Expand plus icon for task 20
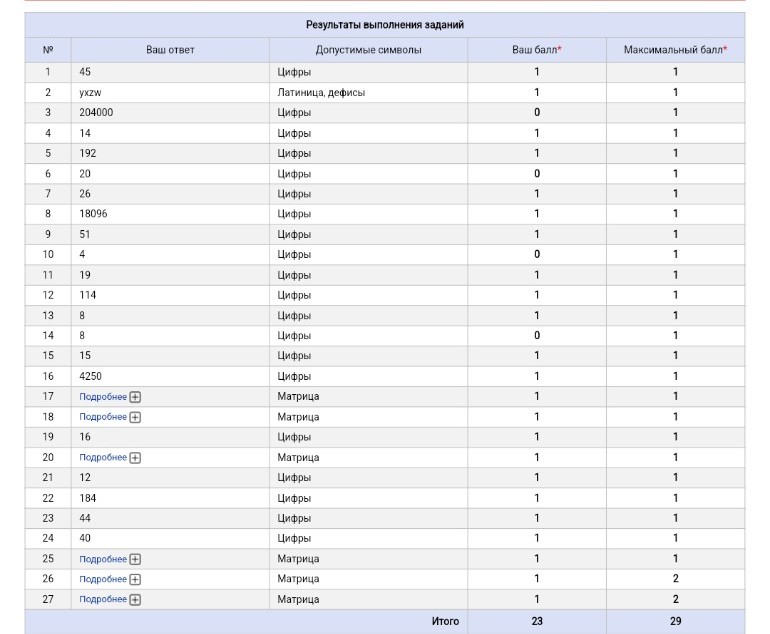Viewport: 770px width, 634px height. tap(135, 458)
